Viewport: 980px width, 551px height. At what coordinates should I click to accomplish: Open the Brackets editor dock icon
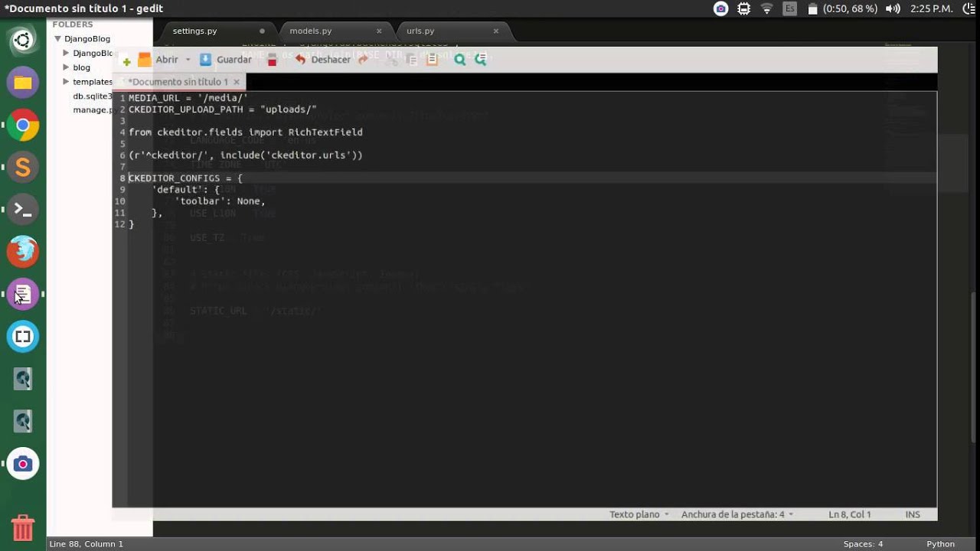23,336
